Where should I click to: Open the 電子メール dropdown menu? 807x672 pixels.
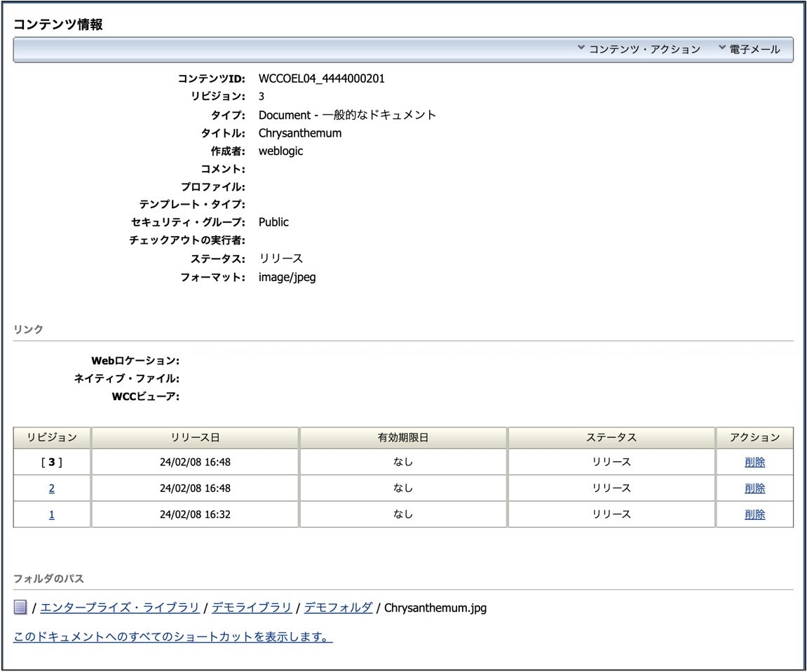[750, 49]
